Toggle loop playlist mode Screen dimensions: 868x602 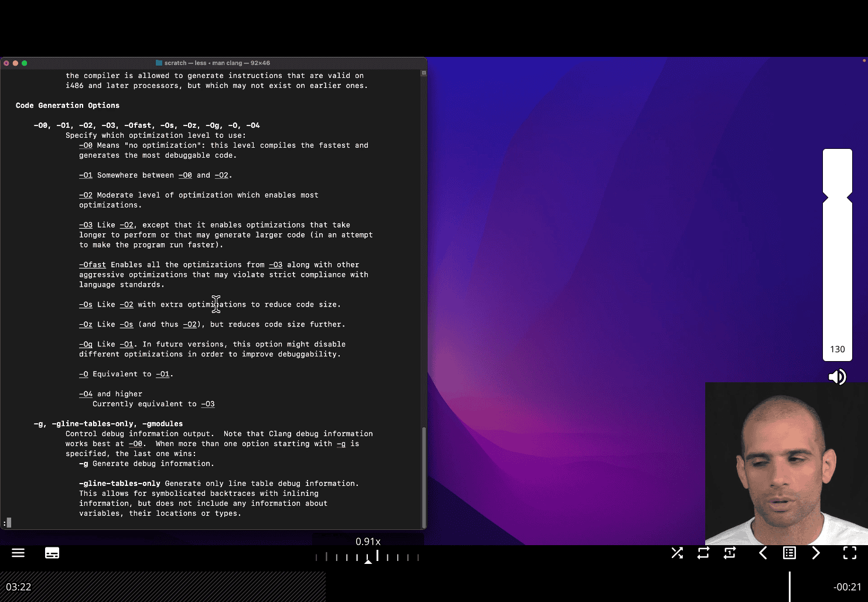coord(703,553)
